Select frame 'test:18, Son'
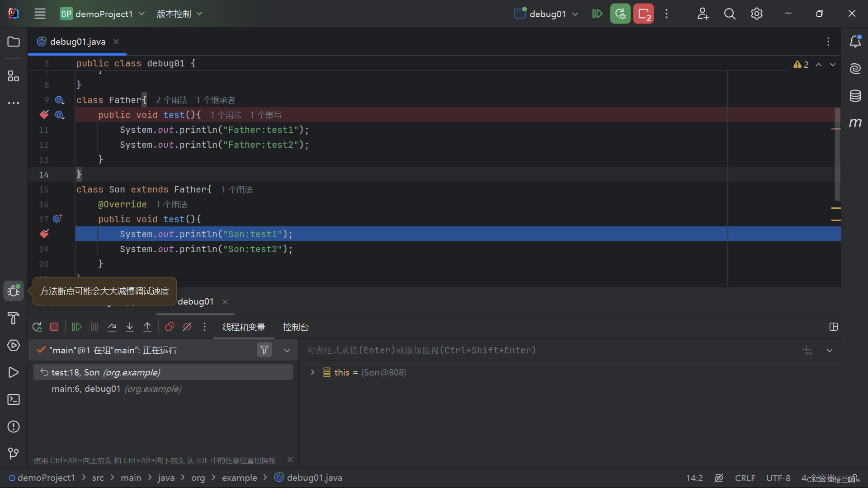The image size is (868, 488). (163, 372)
